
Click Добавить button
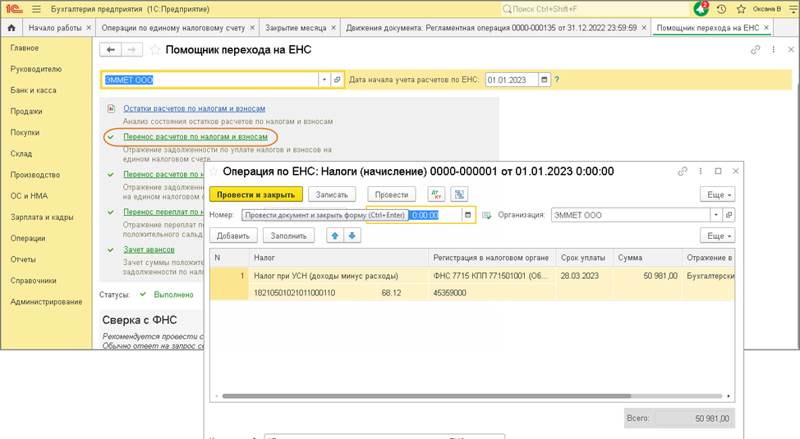pyautogui.click(x=233, y=236)
